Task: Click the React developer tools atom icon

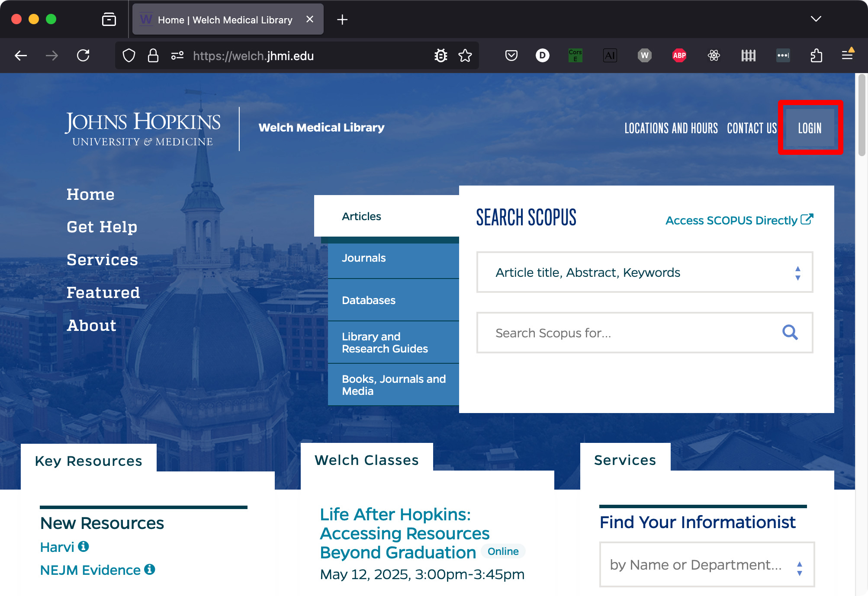Action: click(714, 55)
